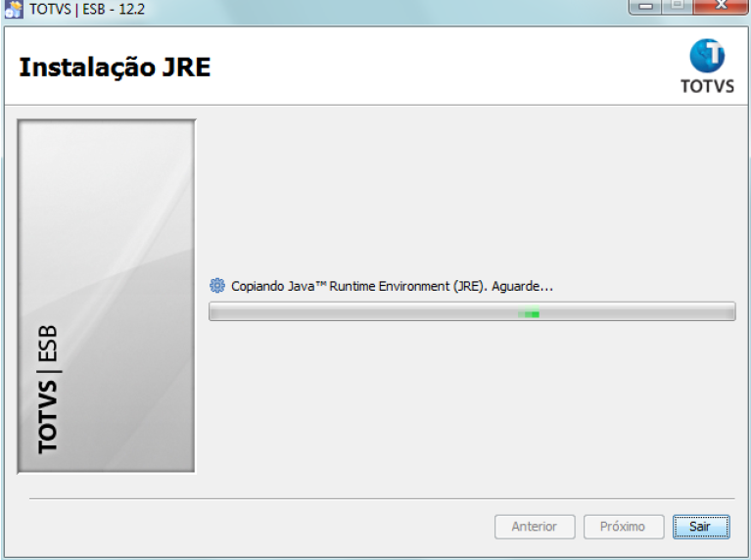The height and width of the screenshot is (560, 751).
Task: Click the installer icon in title bar
Action: pos(13,9)
